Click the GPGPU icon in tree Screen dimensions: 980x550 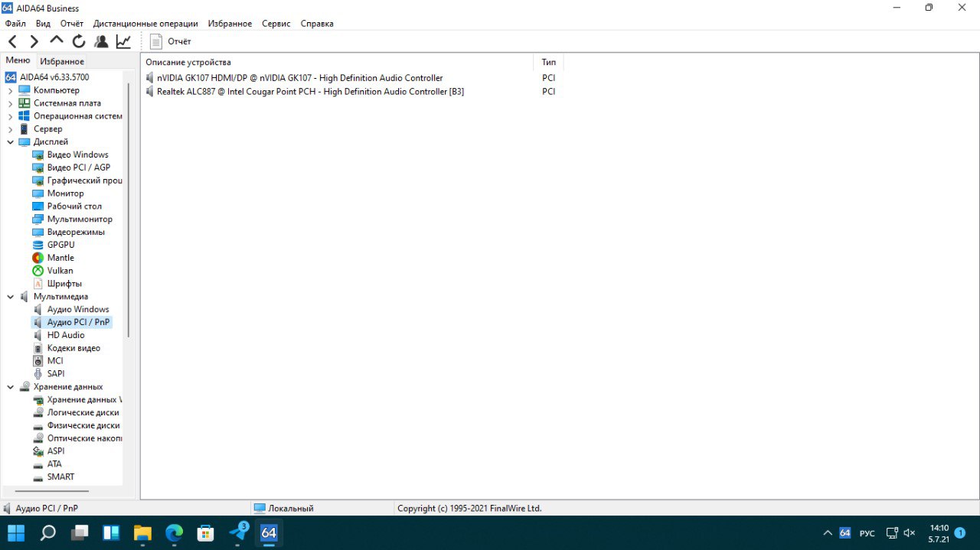38,245
